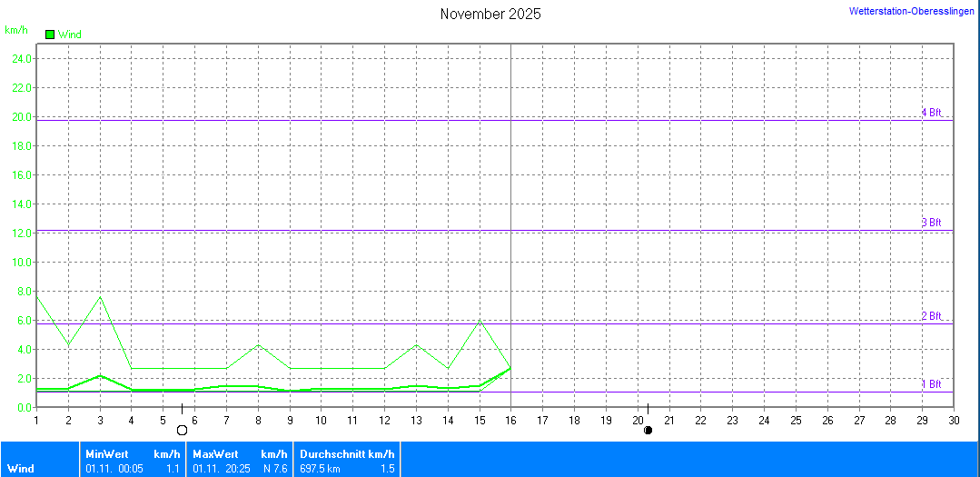Screen dimensions: 980x477
Task: Click day 16 on the x-axis
Action: 511,421
